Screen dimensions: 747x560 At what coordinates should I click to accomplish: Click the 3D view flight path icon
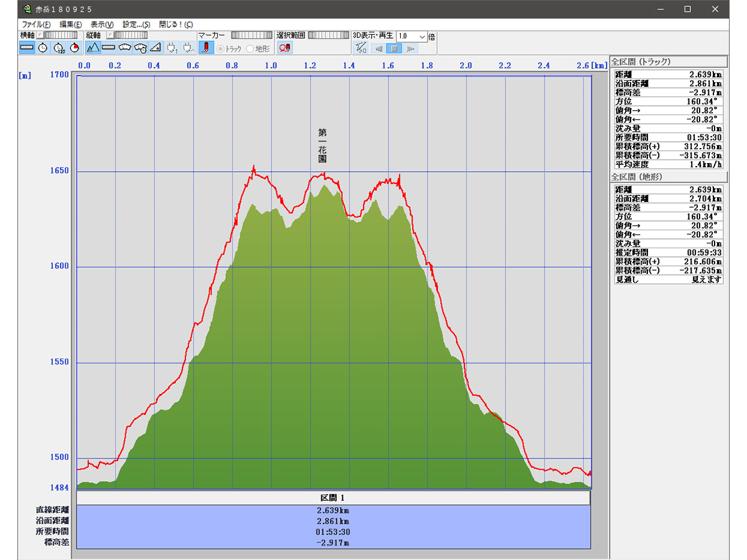[x=361, y=48]
